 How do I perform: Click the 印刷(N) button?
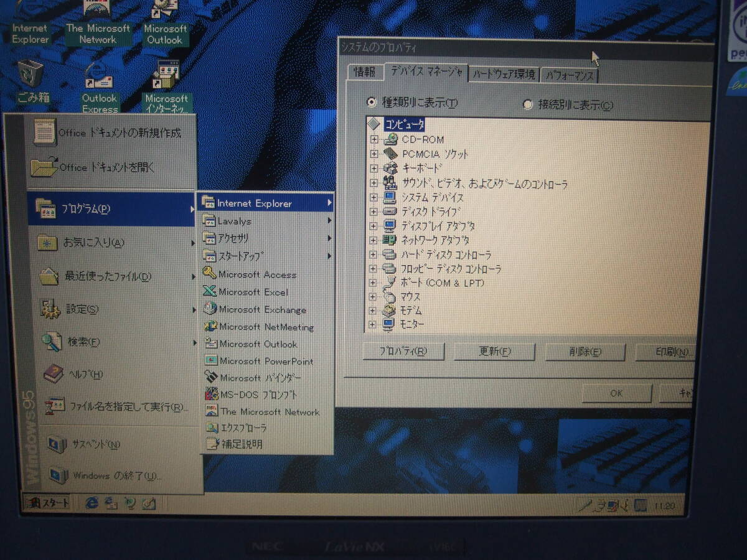666,352
